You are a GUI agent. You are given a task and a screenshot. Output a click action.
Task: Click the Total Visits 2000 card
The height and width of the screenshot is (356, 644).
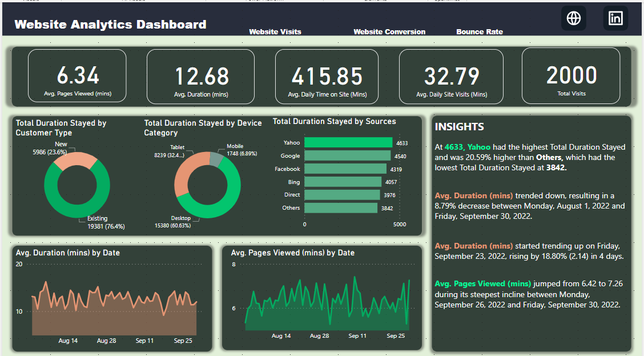pyautogui.click(x=571, y=76)
